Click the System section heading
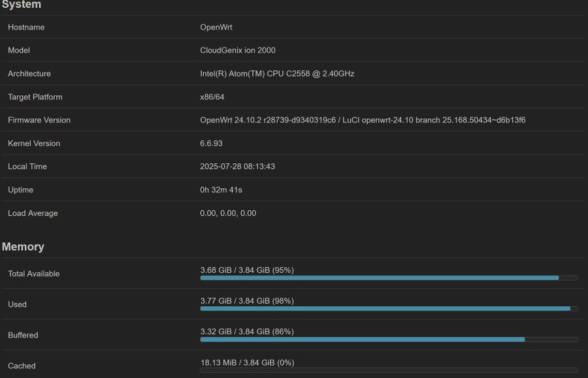 [22, 5]
